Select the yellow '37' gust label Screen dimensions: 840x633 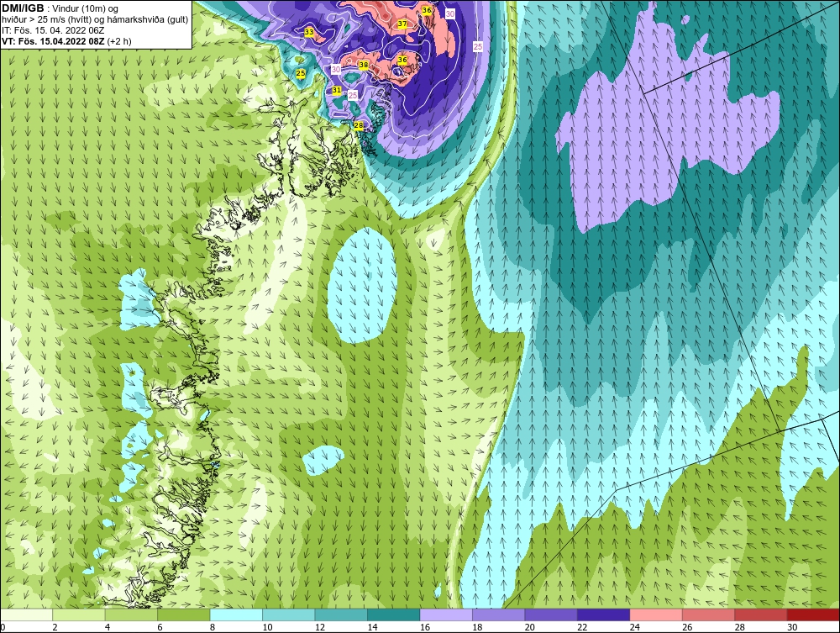click(x=402, y=24)
